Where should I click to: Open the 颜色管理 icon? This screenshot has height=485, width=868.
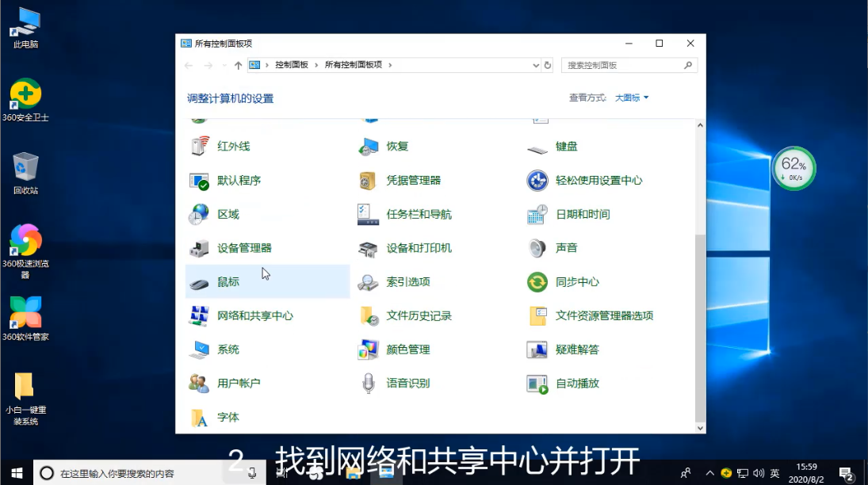pos(368,349)
